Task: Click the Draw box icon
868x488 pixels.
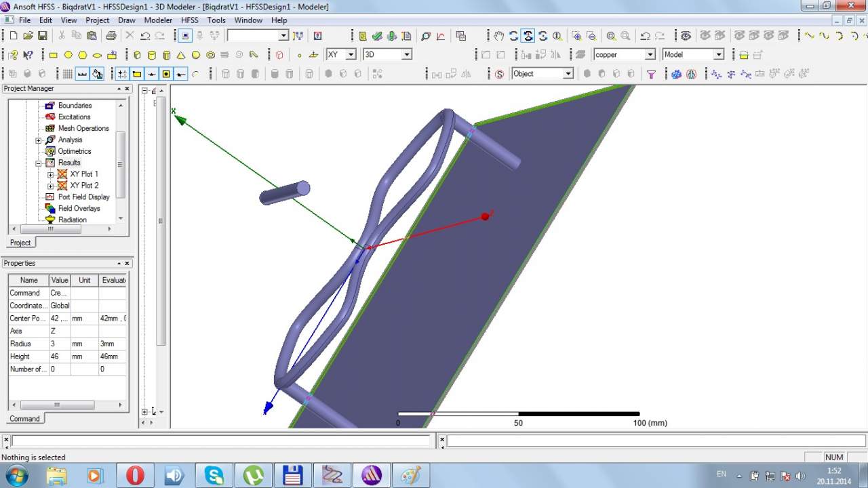Action: pyautogui.click(x=137, y=55)
